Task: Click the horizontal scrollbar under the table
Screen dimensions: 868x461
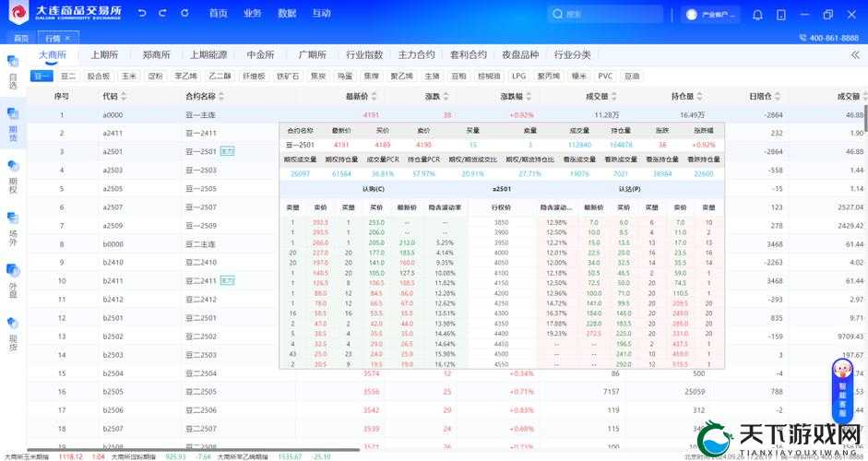Action: [x=193, y=449]
